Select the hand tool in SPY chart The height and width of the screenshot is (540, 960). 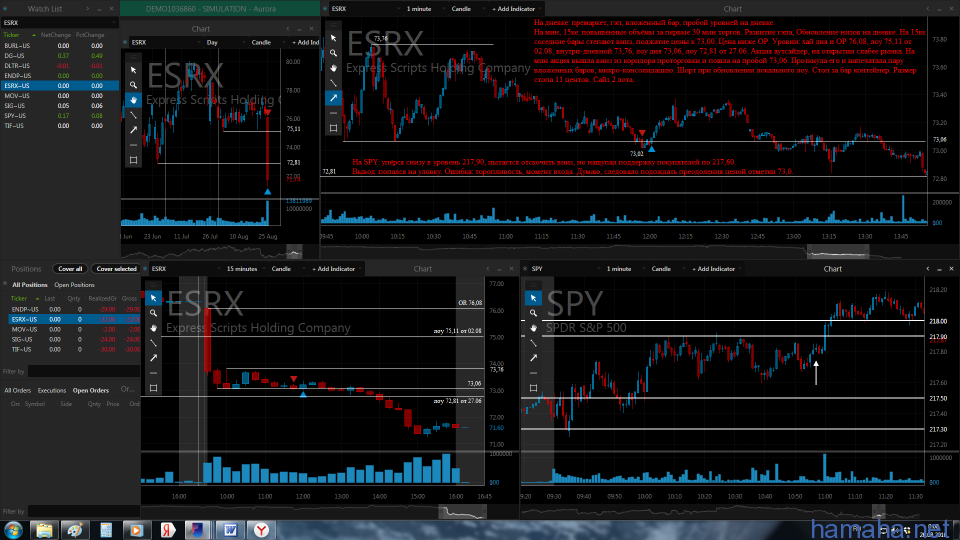533,328
